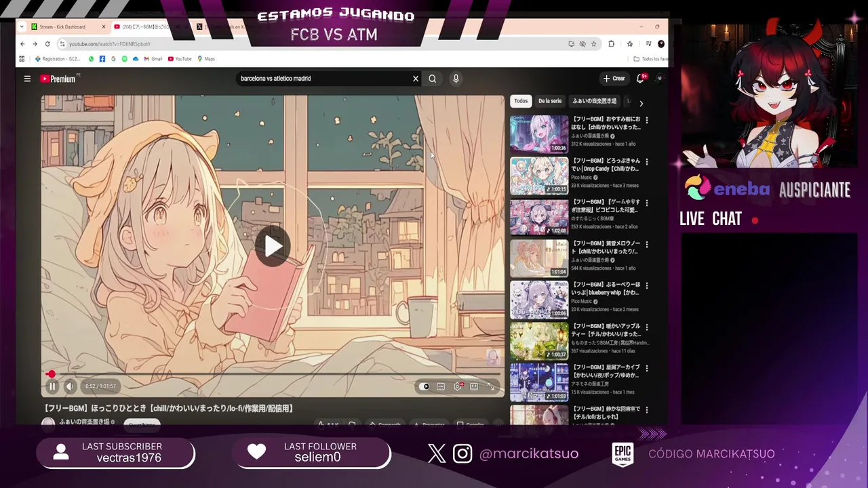Open options for Drop Candy video
Screen dimensions: 868x488
point(646,161)
